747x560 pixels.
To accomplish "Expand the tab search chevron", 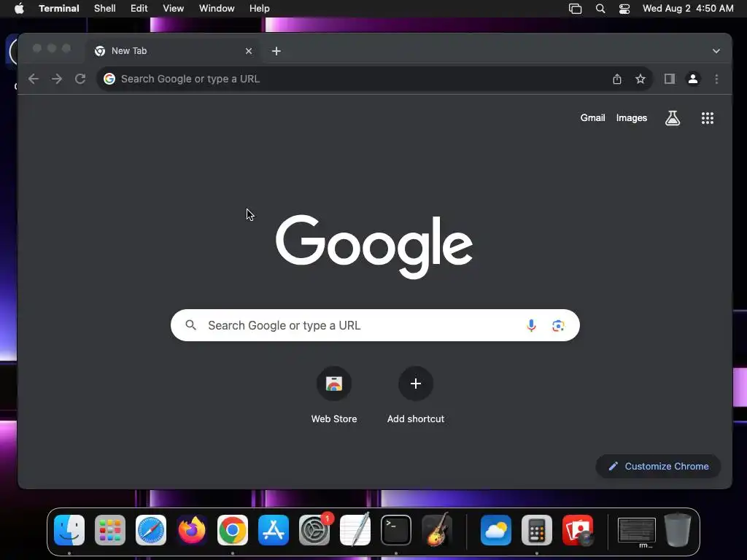I will [x=716, y=51].
